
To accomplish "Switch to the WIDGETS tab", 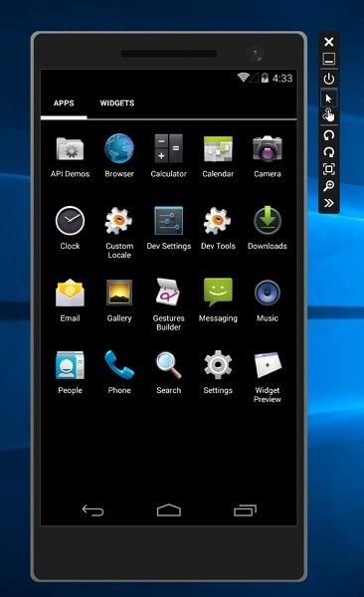I will (117, 103).
